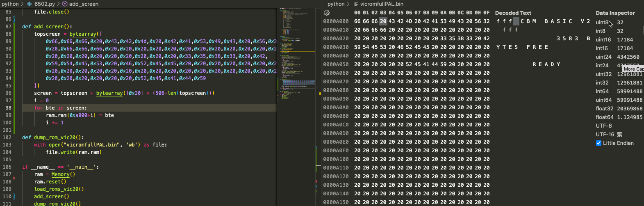
Task: Click the code minimap overview
Action: coord(297,62)
